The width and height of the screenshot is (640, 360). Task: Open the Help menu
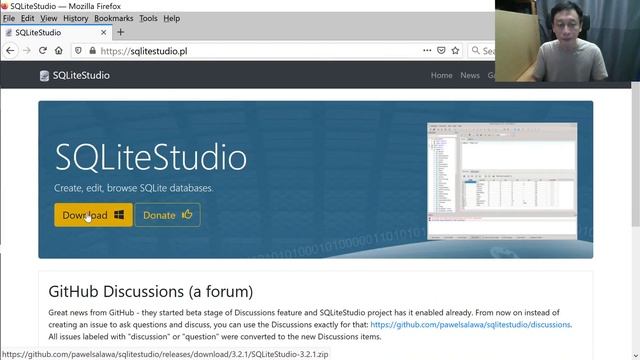point(171,18)
